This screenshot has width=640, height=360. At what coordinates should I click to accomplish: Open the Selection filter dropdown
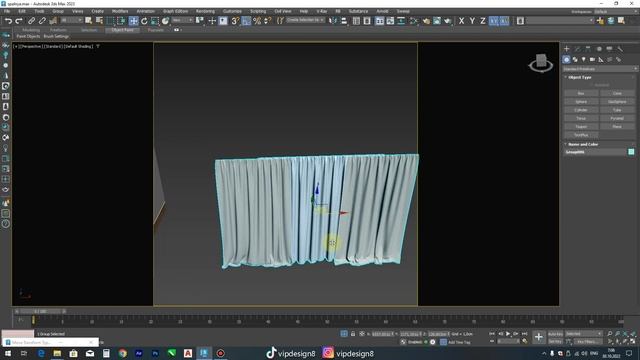pos(71,20)
